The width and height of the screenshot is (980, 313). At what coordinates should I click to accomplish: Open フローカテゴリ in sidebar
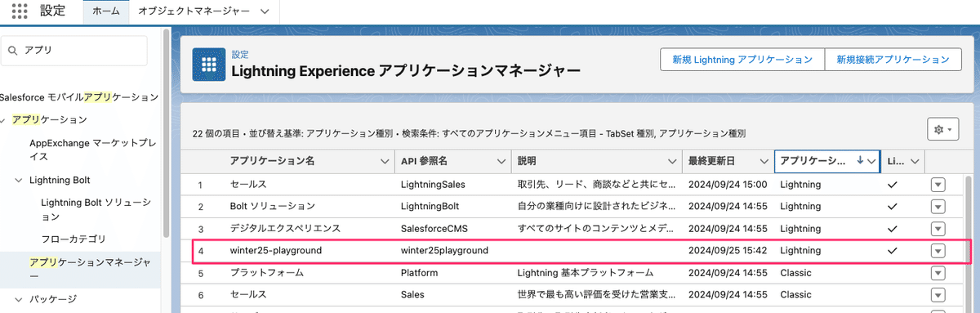[x=73, y=239]
